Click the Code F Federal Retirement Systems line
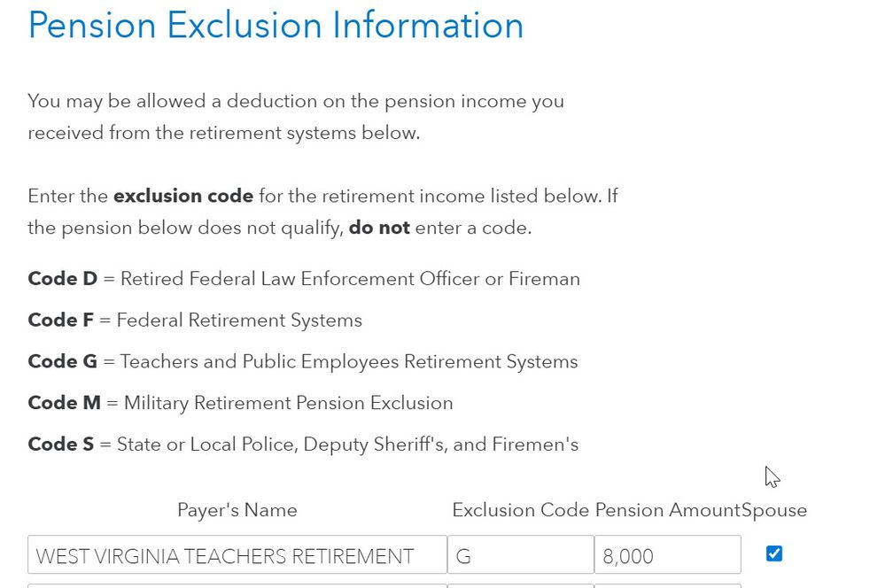Image resolution: width=885 pixels, height=588 pixels. click(195, 320)
